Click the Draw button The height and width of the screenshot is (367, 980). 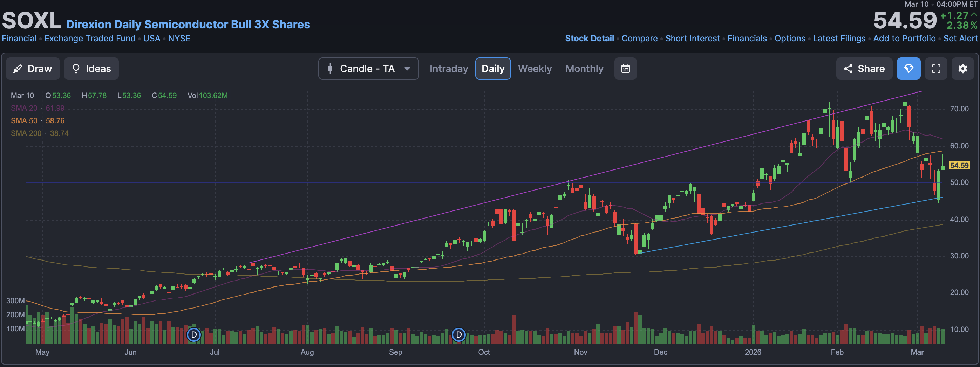(x=33, y=69)
